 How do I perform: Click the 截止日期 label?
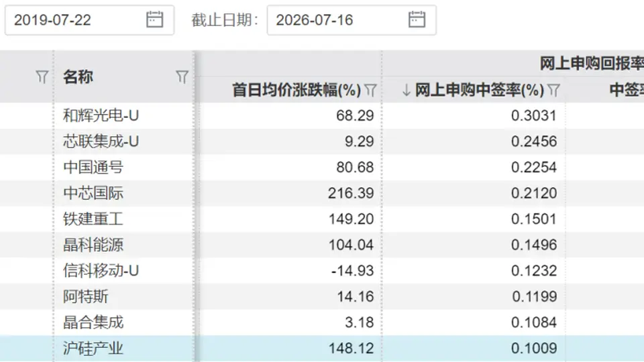coord(225,19)
